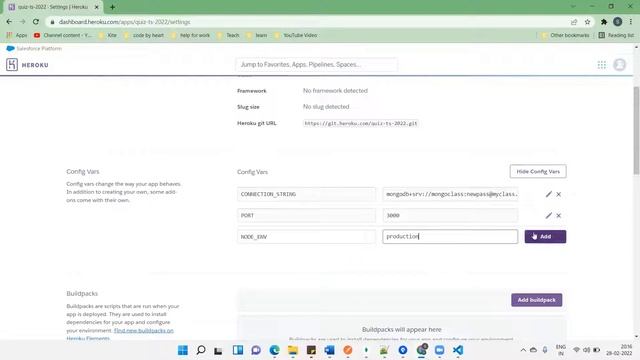Close the quiz-ts-2022 Settings tab

[x=97, y=7]
